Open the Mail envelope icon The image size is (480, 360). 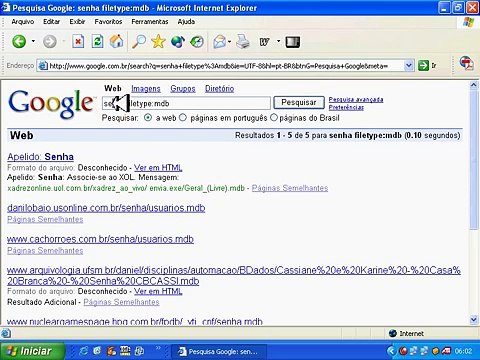[220, 42]
